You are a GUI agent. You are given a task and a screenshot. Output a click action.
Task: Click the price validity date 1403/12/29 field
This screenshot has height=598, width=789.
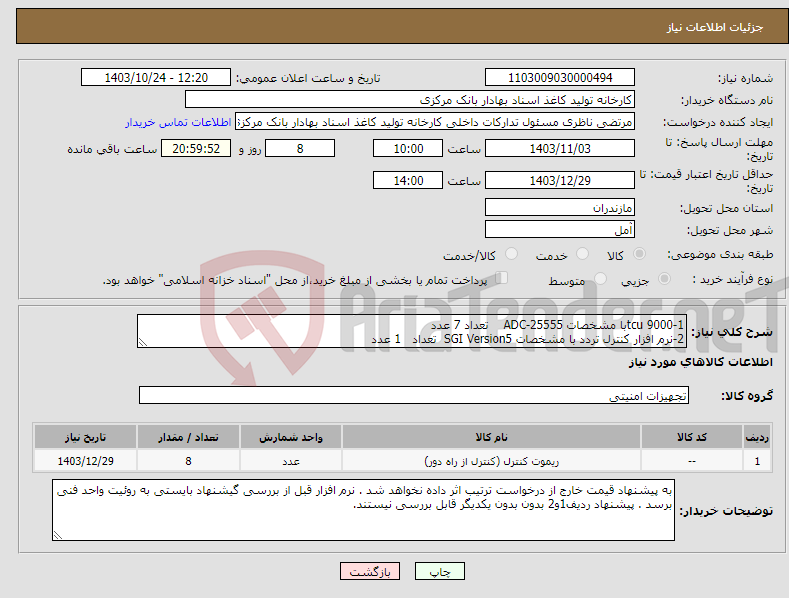click(x=560, y=180)
